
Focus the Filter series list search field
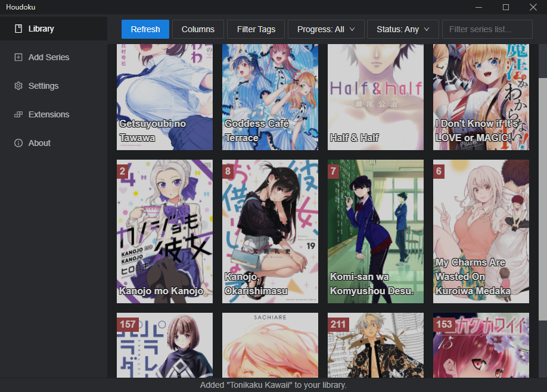[487, 29]
